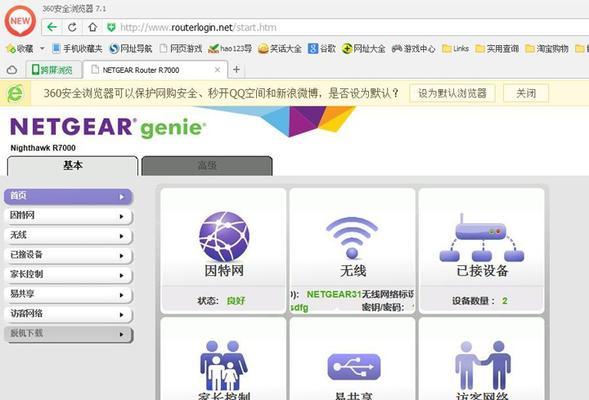
Task: Click the browser back arrow
Action: pos(52,27)
